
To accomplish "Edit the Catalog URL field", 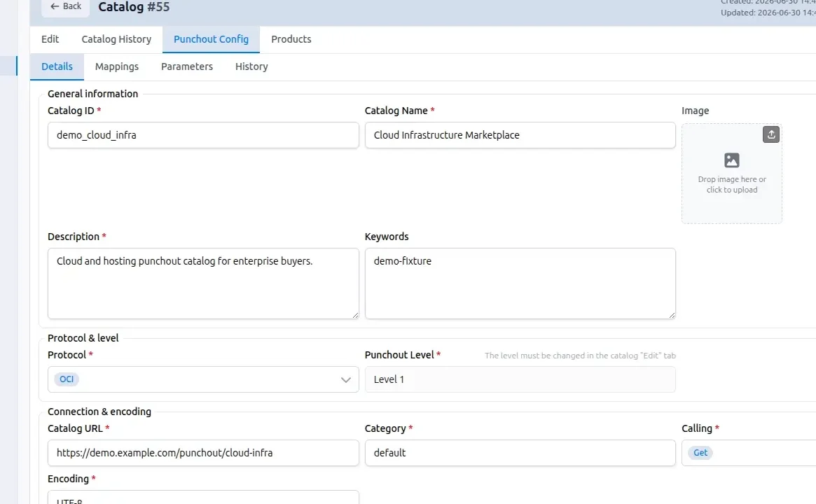I will click(x=204, y=453).
